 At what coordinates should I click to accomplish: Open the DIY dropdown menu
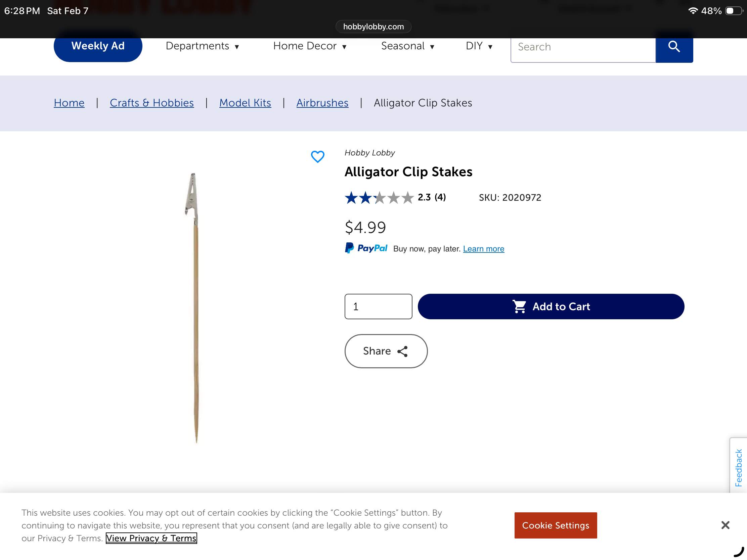coord(479,46)
